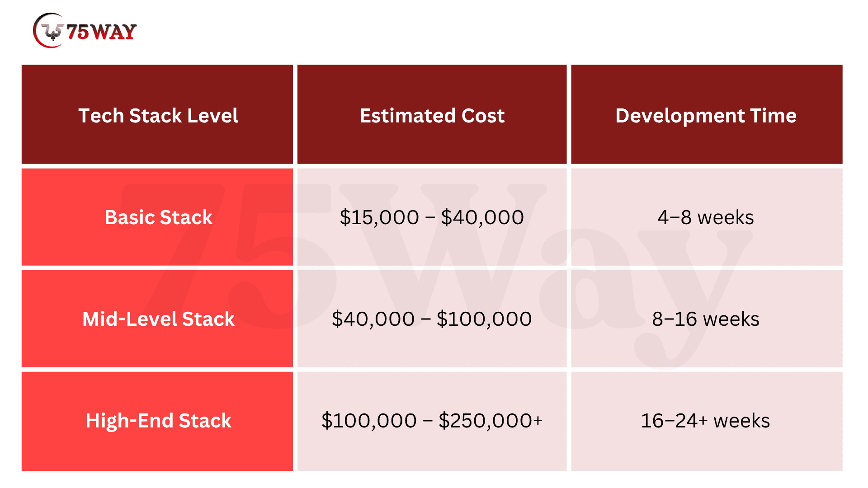This screenshot has height=488, width=868.
Task: Click the 75Way circular logo emblem
Action: point(50,31)
